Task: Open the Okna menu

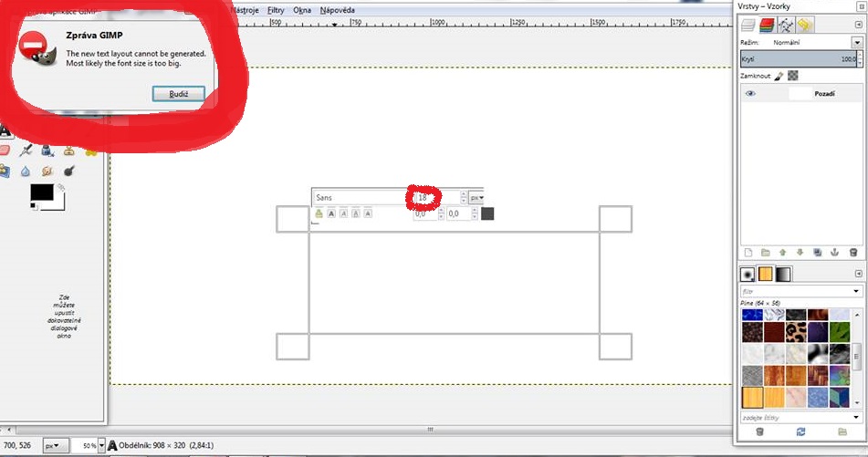Action: coord(301,9)
